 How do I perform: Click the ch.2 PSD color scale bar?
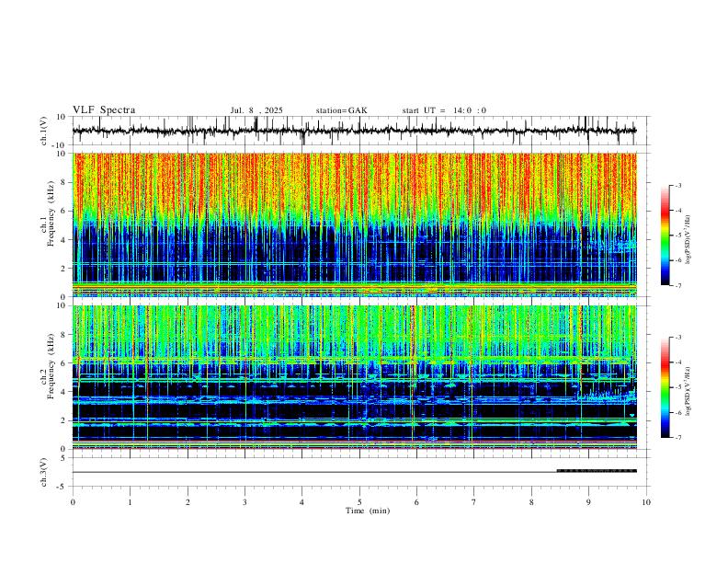(x=665, y=387)
